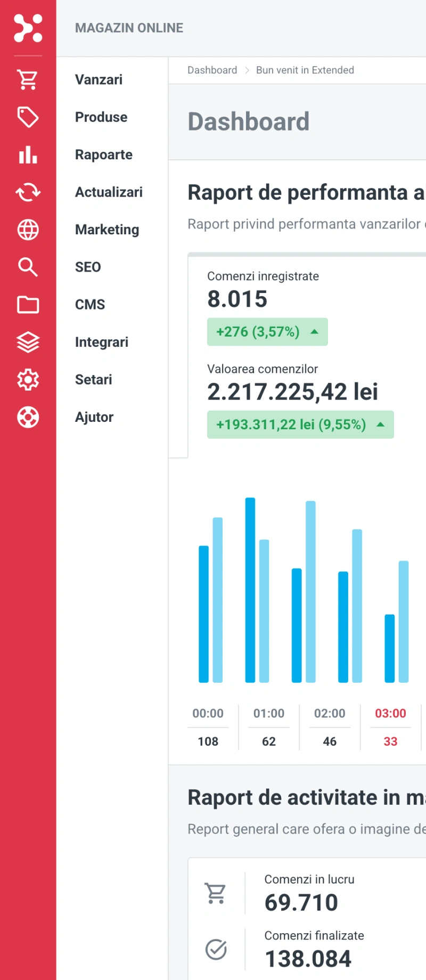Select the price tag products icon
This screenshot has height=980, width=426.
coord(28,117)
